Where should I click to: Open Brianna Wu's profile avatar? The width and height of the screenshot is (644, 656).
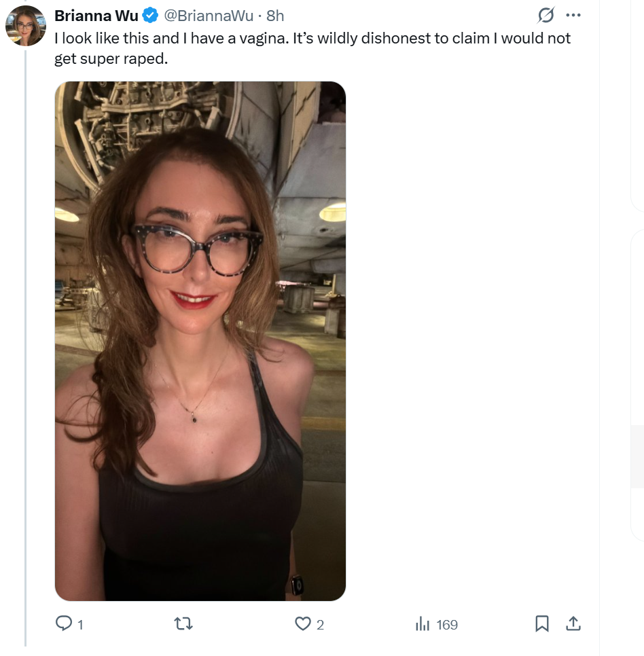(26, 26)
